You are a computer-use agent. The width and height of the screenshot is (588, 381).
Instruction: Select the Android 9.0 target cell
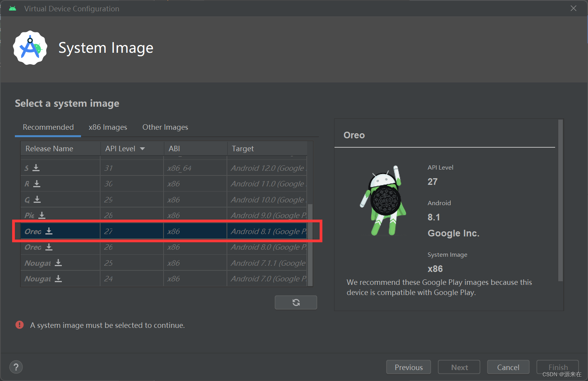(x=267, y=215)
